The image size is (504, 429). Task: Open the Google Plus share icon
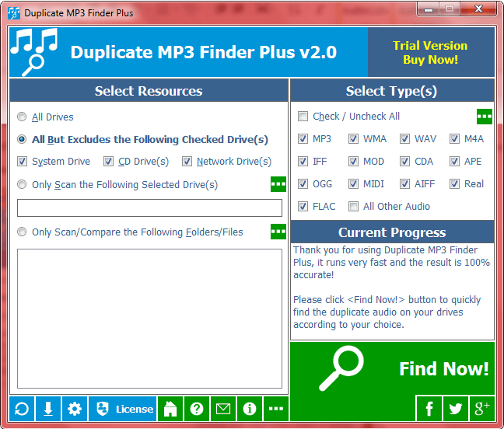481,409
